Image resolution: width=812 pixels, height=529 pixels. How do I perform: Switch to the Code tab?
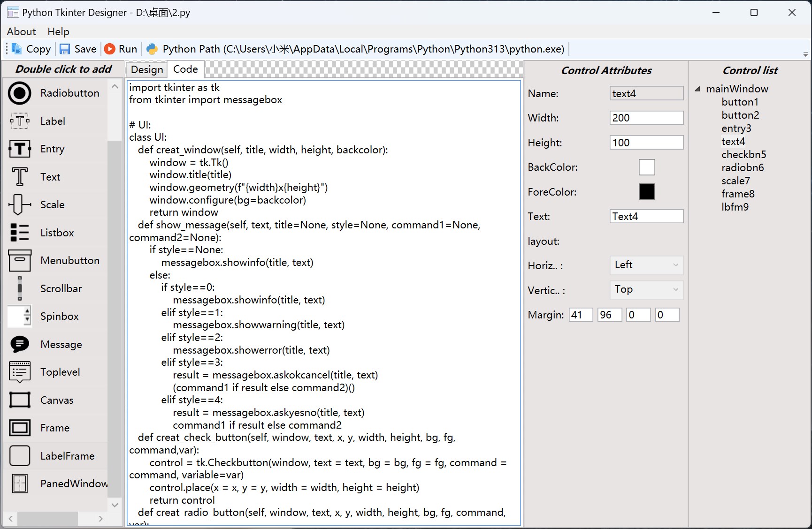click(x=185, y=69)
